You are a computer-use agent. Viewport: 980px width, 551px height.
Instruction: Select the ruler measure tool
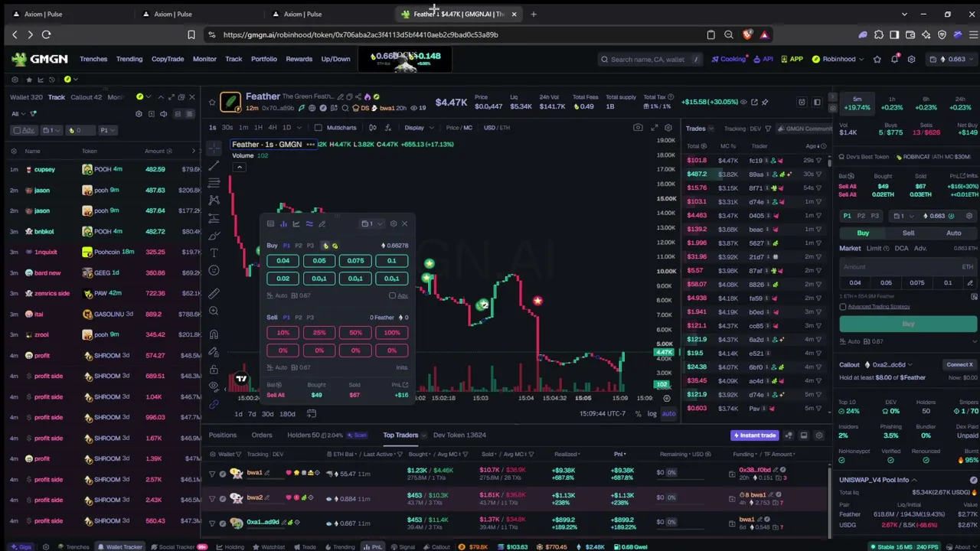(214, 293)
